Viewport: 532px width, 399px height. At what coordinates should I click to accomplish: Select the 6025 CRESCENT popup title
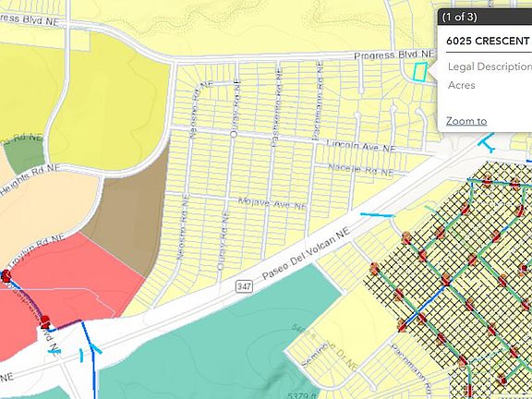click(489, 41)
